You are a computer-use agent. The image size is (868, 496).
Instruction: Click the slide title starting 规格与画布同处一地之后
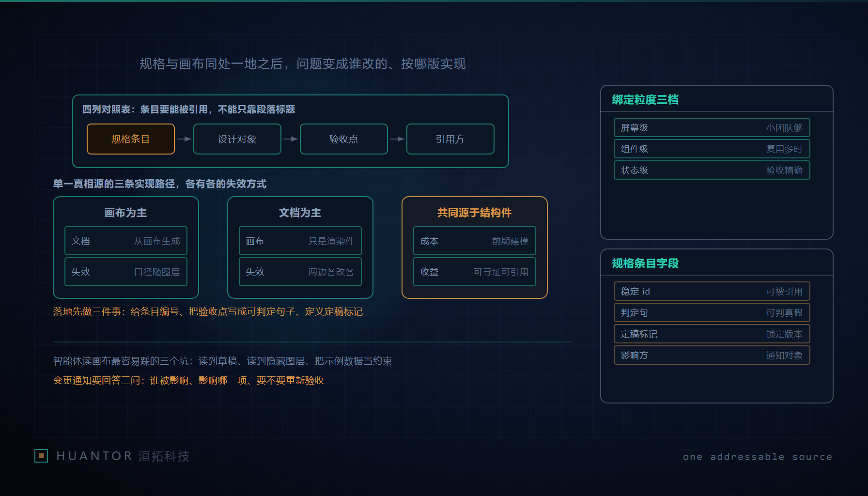303,64
